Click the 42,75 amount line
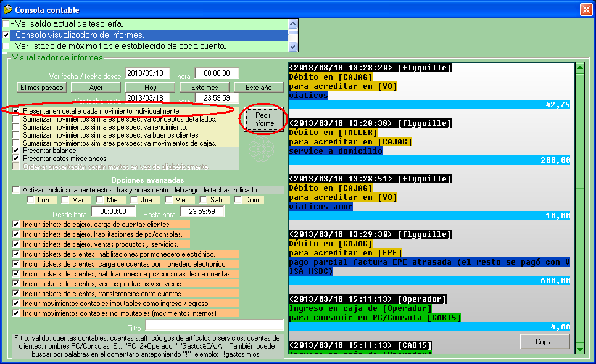This screenshot has height=364, width=596. (429, 104)
